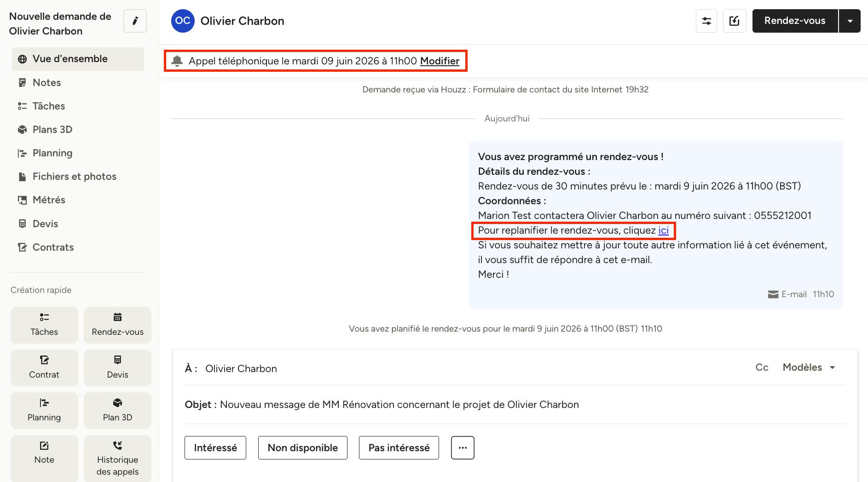Open the Modèles dropdown
This screenshot has width=868, height=482.
click(809, 367)
